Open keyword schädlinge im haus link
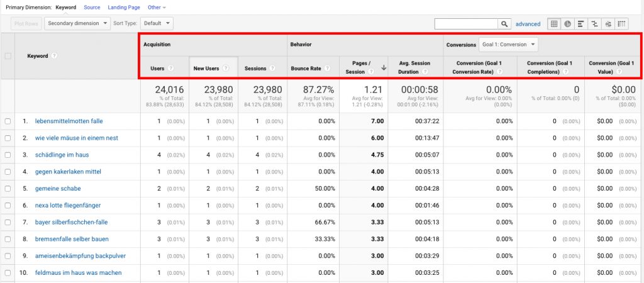The image size is (644, 283). point(62,155)
